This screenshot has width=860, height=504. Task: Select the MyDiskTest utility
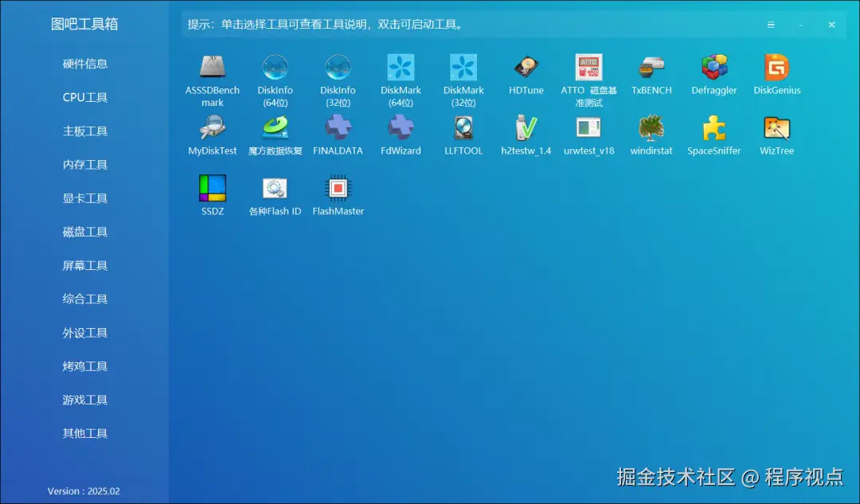coord(212,133)
